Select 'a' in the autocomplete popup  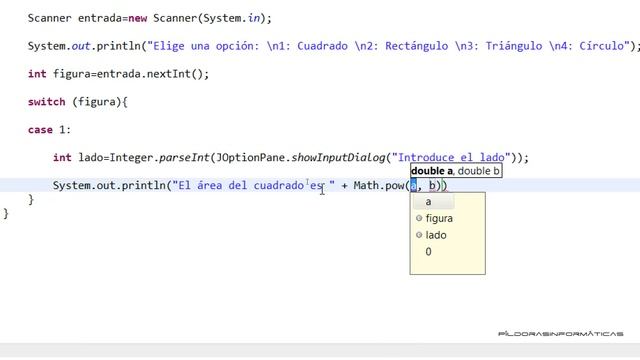434,202
